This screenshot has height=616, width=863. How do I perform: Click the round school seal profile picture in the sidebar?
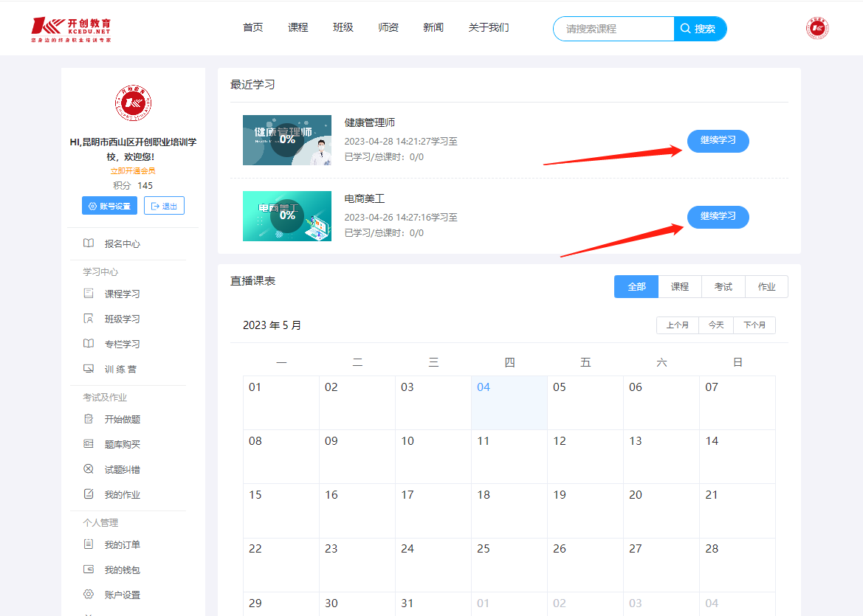[x=133, y=103]
